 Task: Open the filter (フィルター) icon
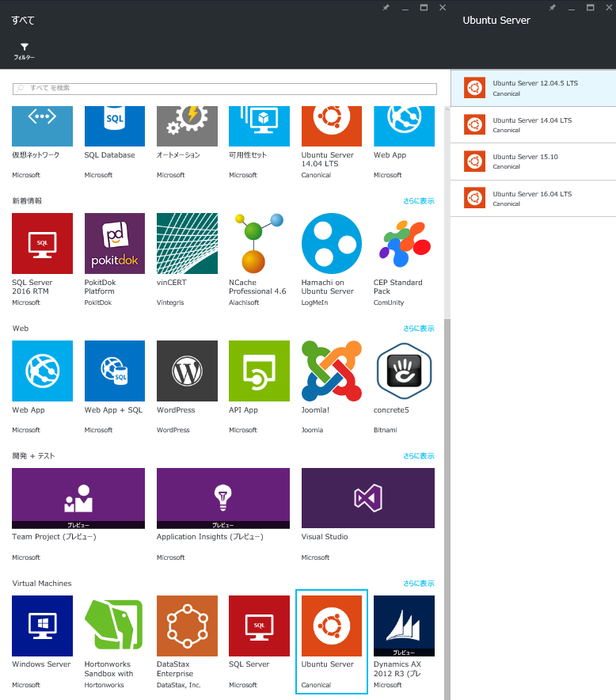24,51
